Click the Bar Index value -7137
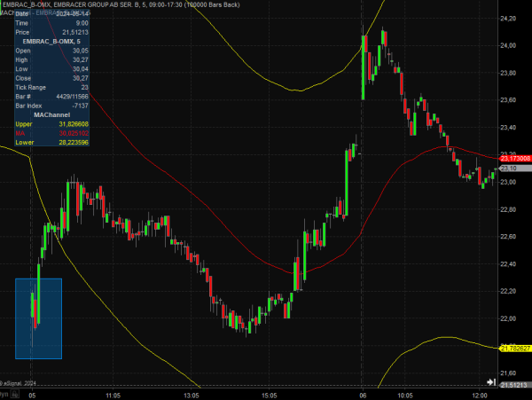The image size is (532, 400). (x=81, y=106)
